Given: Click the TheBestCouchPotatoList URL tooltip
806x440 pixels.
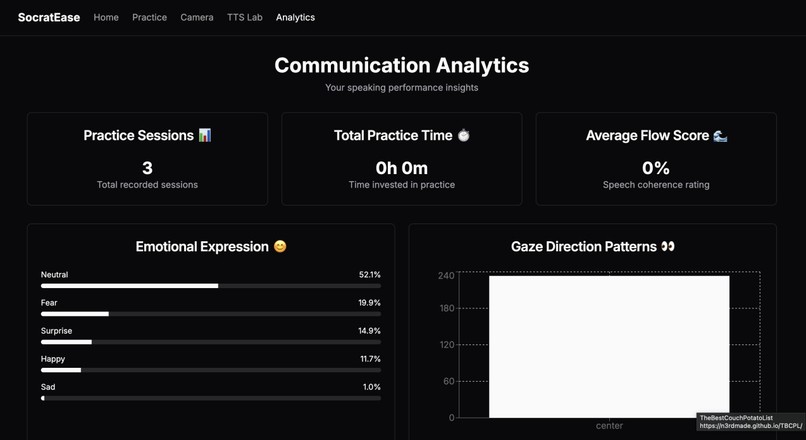Looking at the screenshot, I should click(x=751, y=422).
